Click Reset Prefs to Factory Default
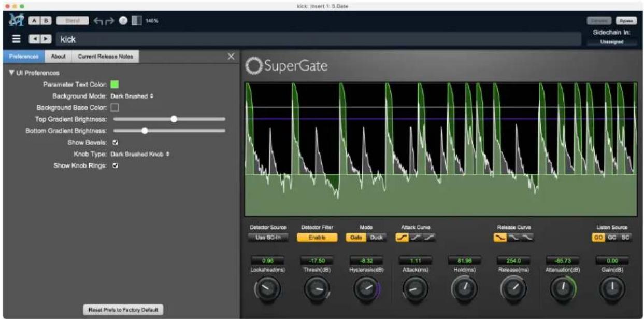Image resolution: width=644 pixels, height=319 pixels. tap(123, 310)
